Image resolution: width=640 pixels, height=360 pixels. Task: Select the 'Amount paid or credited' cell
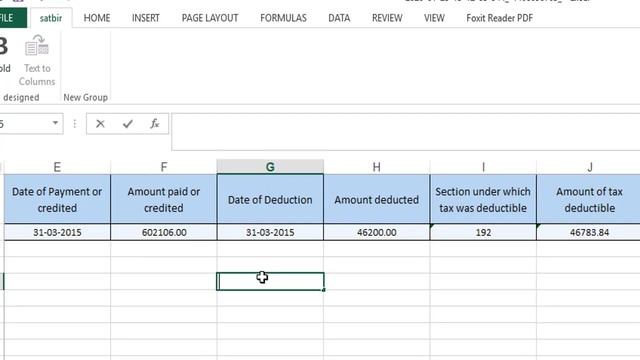coord(164,199)
